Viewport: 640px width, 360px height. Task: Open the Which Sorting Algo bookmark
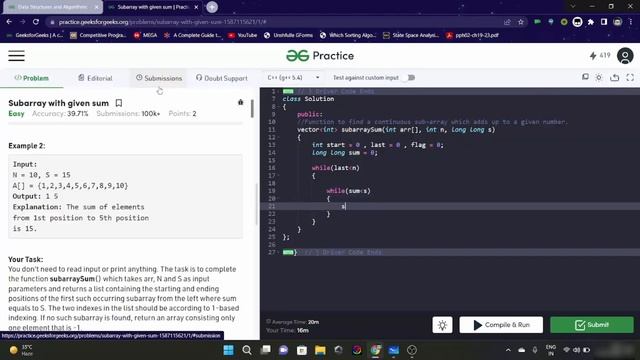tap(348, 35)
